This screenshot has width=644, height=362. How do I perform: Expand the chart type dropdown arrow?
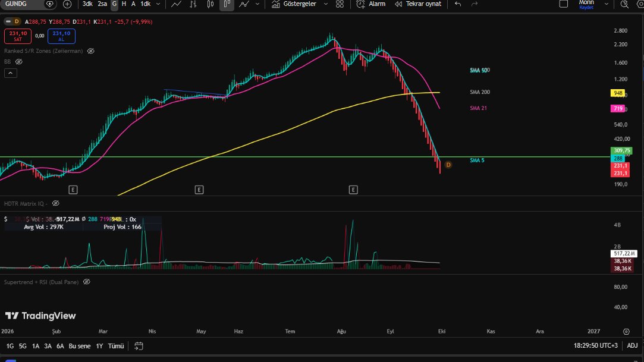click(x=257, y=4)
